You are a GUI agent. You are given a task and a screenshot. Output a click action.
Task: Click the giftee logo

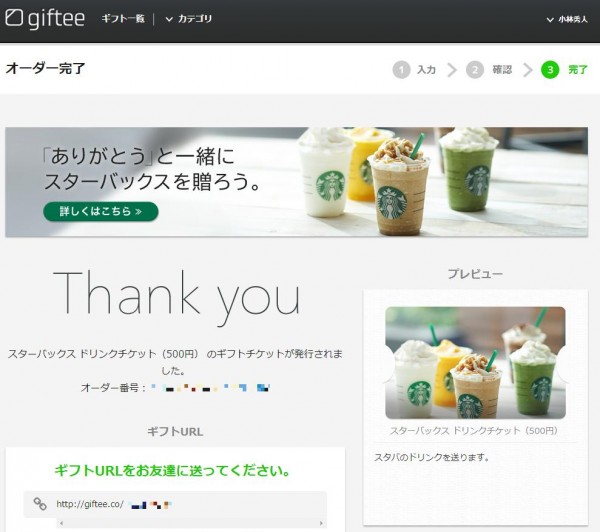pyautogui.click(x=45, y=19)
